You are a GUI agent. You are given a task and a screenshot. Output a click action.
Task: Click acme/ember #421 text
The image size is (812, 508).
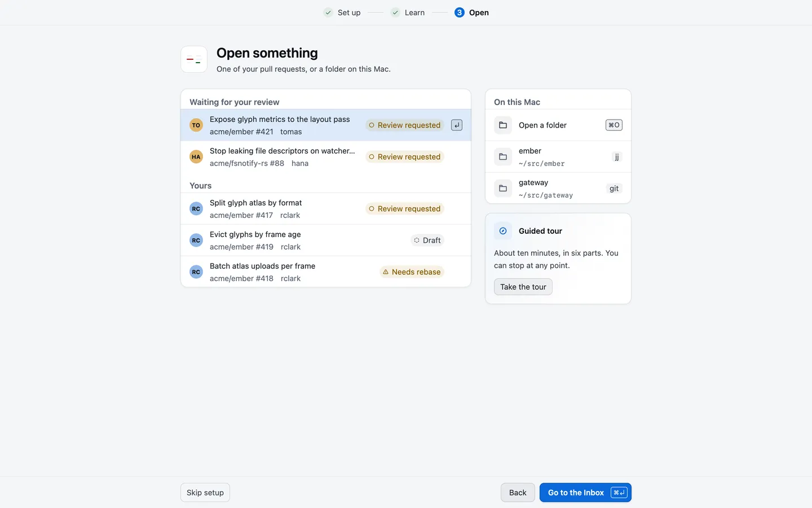241,132
